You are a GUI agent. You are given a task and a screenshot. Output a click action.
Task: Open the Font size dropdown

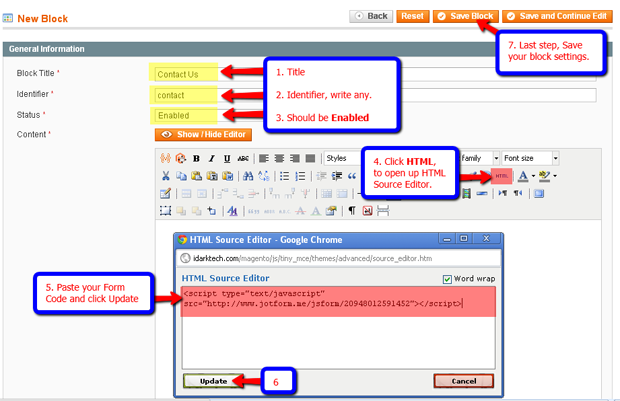[x=530, y=158]
